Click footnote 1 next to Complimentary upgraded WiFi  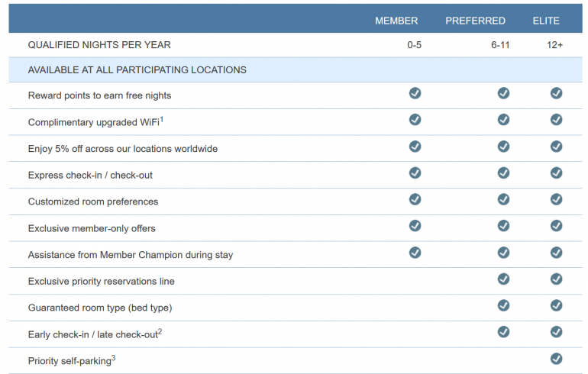tap(162, 118)
